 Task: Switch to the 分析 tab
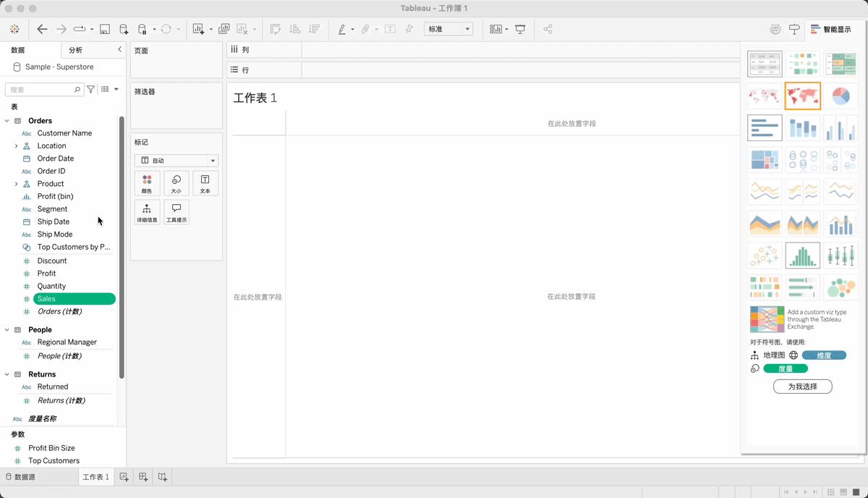75,50
